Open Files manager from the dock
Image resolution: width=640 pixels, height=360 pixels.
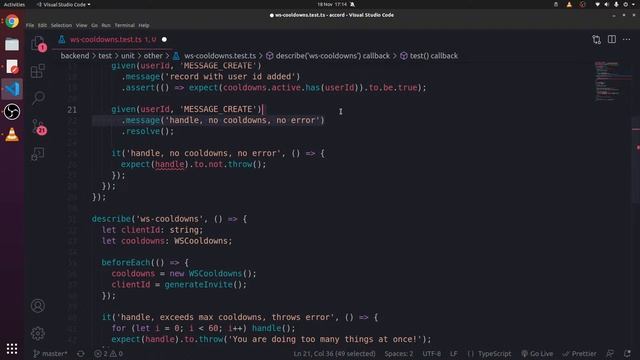tap(12, 44)
